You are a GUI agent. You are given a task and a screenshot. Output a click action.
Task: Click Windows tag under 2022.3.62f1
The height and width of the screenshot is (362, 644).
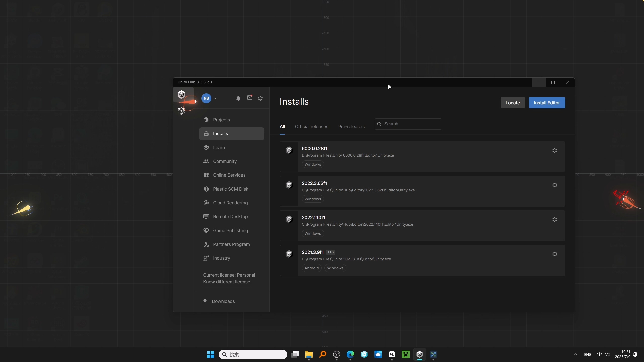pyautogui.click(x=313, y=199)
